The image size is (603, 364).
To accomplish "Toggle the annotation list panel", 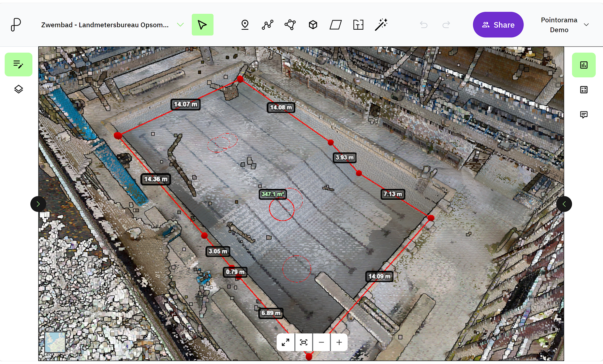I will tap(19, 65).
